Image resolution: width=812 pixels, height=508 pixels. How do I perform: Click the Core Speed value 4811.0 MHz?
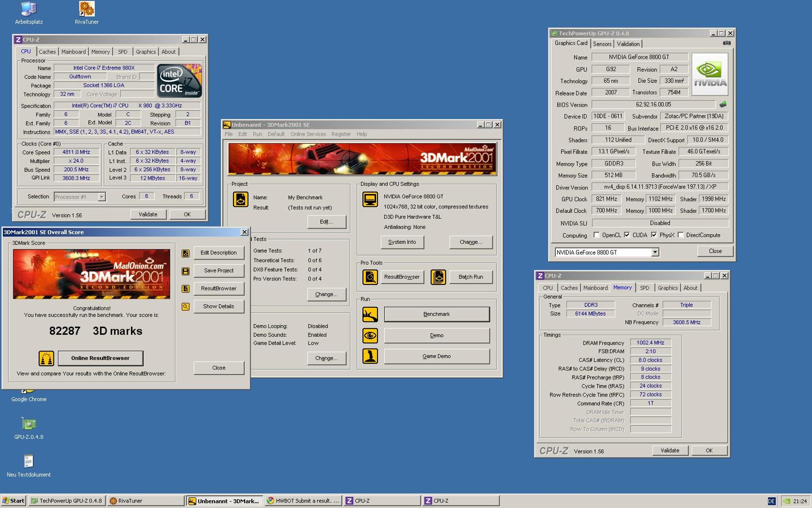76,152
